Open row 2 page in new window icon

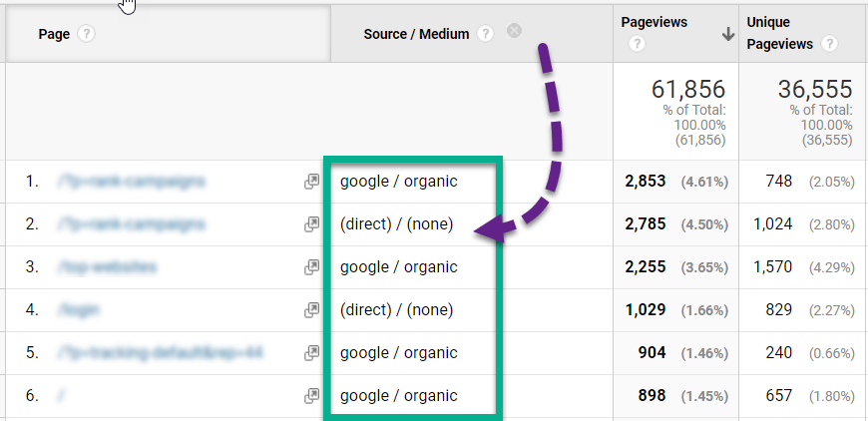point(311,225)
